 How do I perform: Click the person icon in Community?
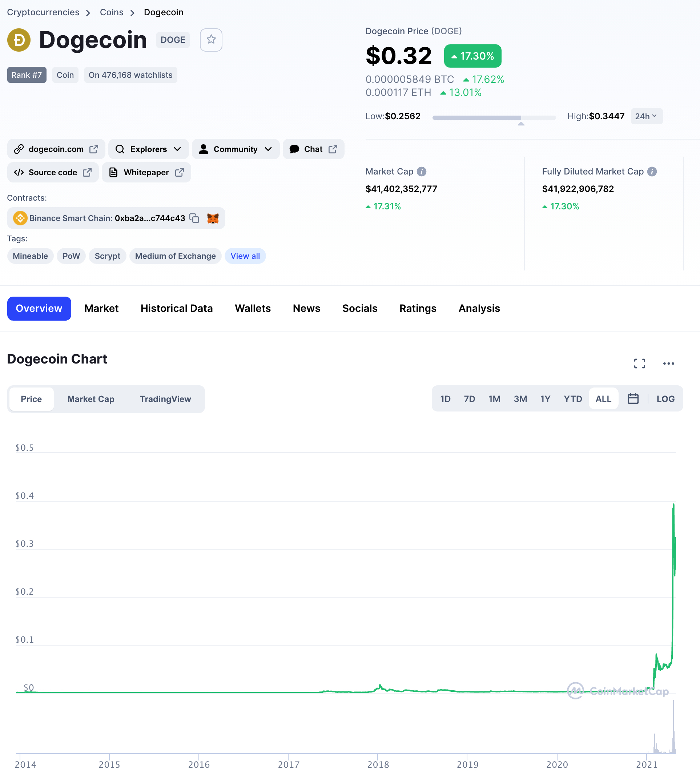click(204, 149)
